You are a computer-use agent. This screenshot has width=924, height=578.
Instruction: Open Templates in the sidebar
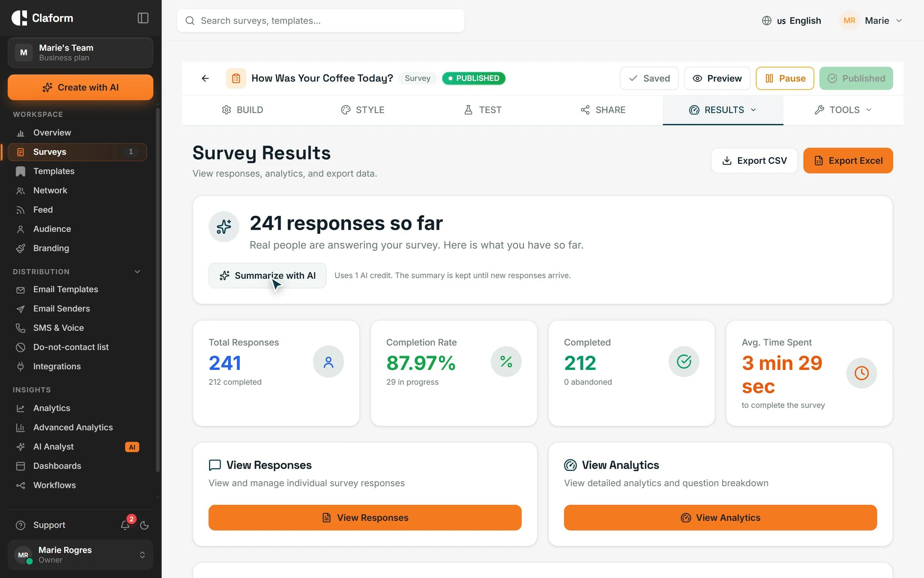pos(77,171)
